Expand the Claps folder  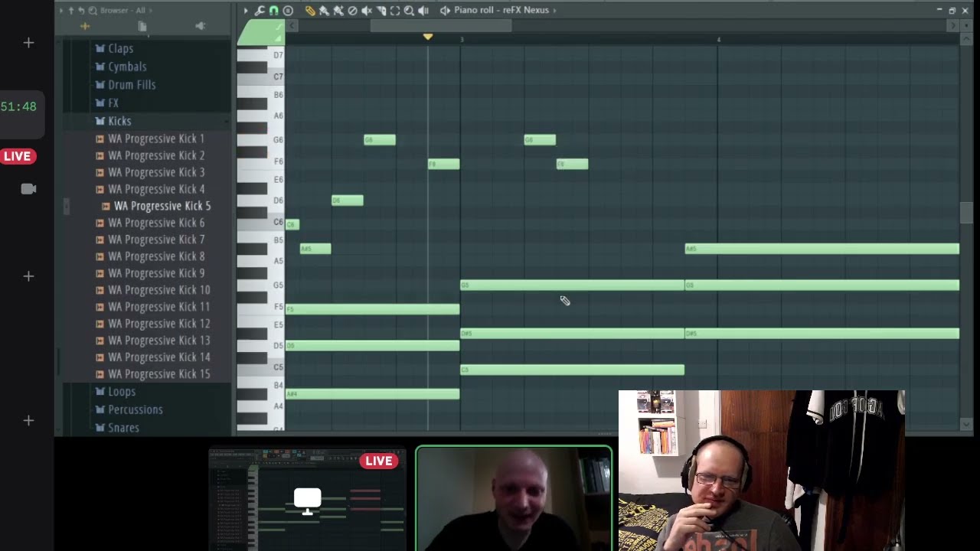pyautogui.click(x=120, y=48)
